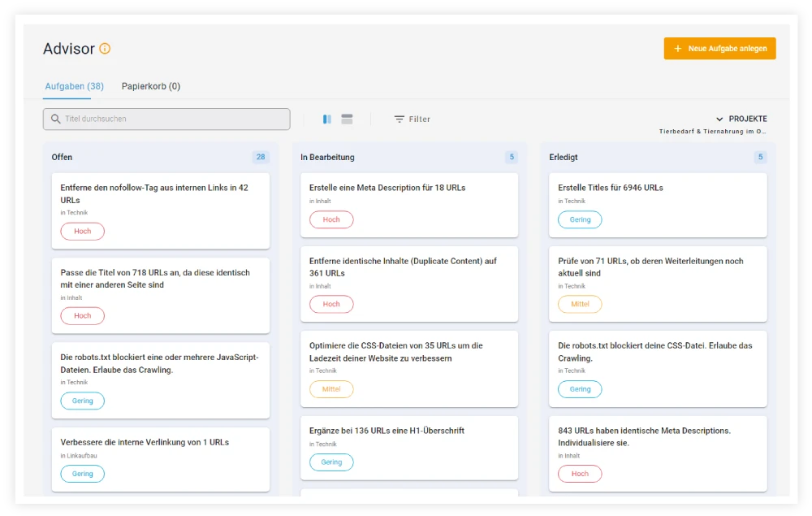The width and height of the screenshot is (812, 516).
Task: Expand the PROJEKTE dropdown chevron
Action: click(x=719, y=119)
